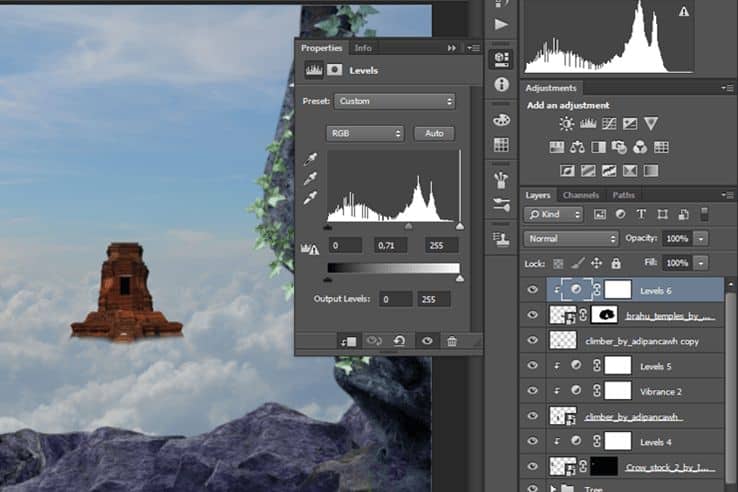Reset adjustment to defaults icon
Screen dimensions: 738x492
400,340
